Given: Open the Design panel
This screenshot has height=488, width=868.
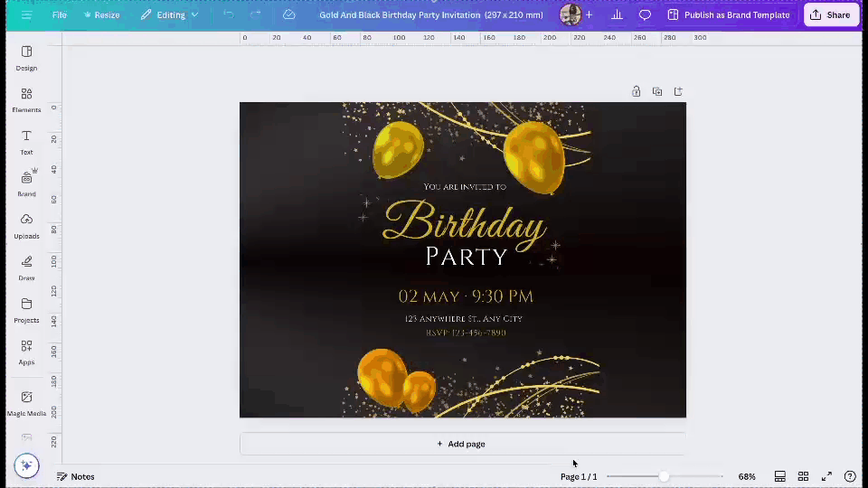Looking at the screenshot, I should click(x=26, y=58).
